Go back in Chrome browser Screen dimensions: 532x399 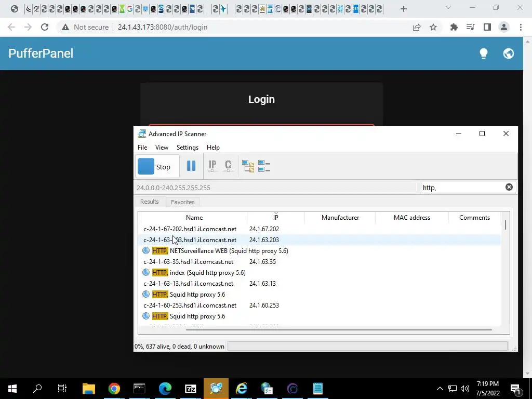(11, 27)
